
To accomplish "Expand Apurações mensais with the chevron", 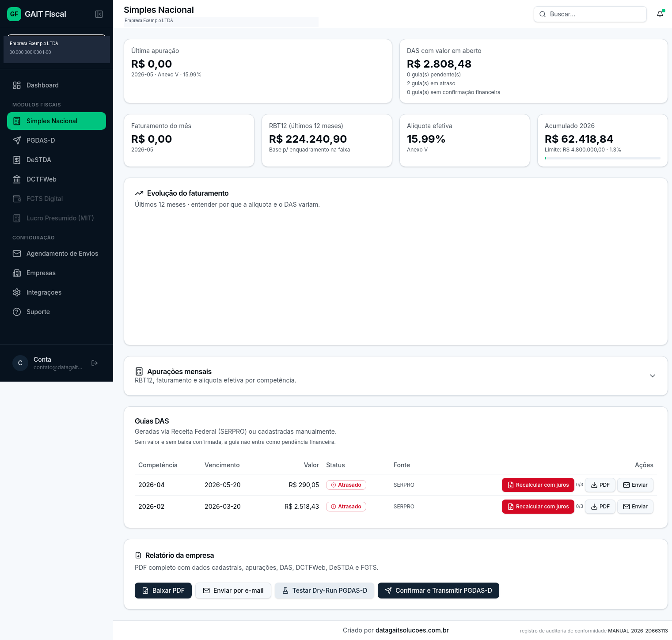I will point(653,376).
